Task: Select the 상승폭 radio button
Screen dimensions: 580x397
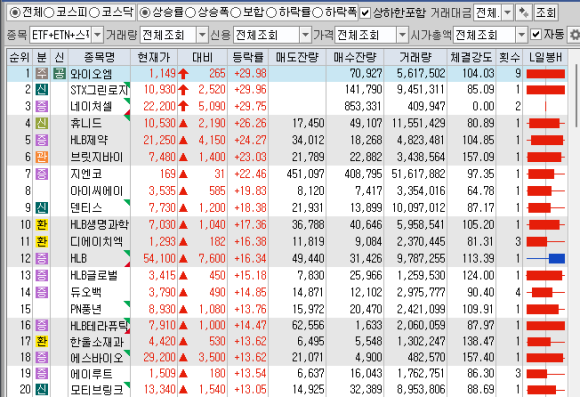Action: [x=190, y=13]
